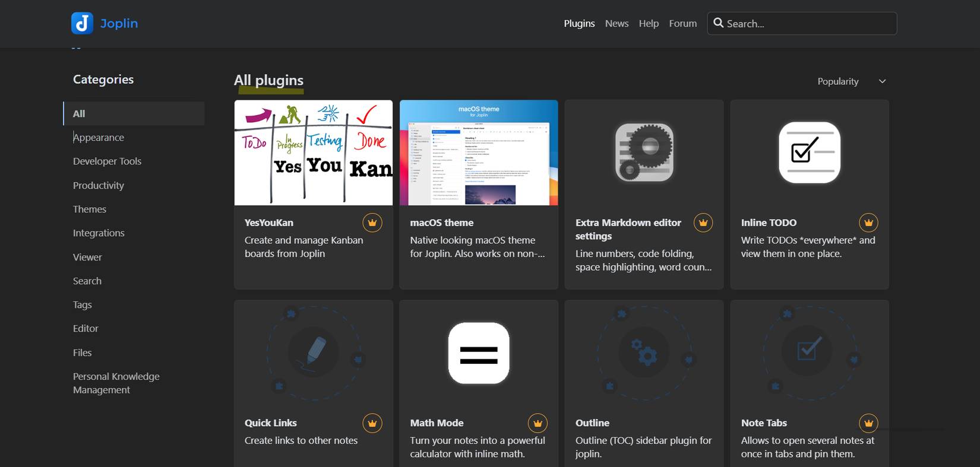Click the crown badge on the Math Mode card

(538, 423)
